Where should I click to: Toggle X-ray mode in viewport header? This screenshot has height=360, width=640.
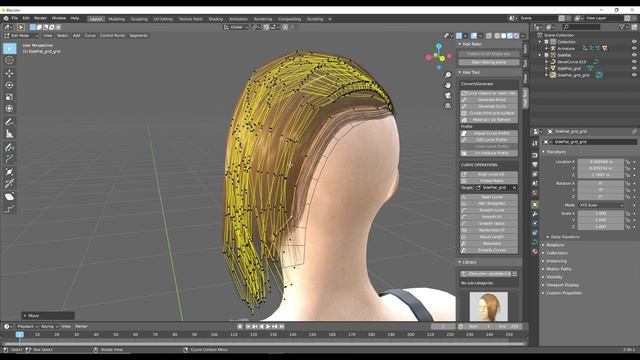coord(489,36)
